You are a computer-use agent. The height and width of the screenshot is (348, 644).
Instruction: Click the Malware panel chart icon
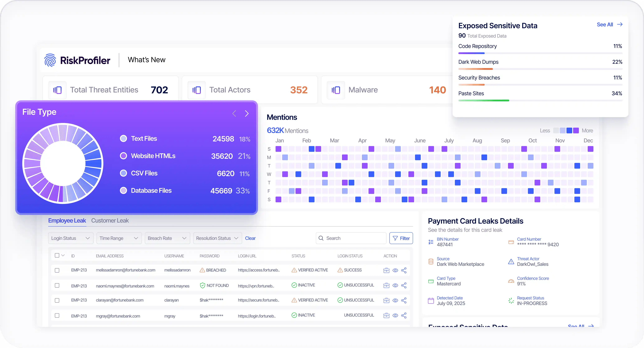[336, 90]
